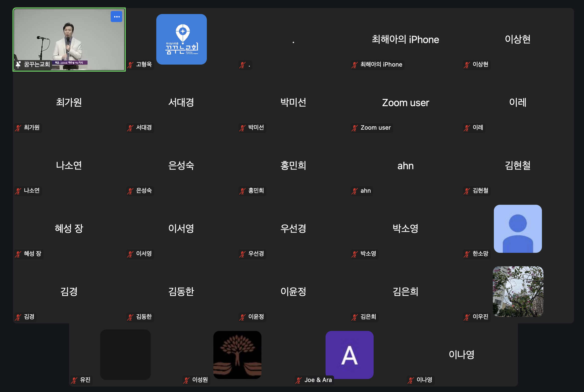The height and width of the screenshot is (392, 584).
Task: Click the 최가원 name label at tile bottom
Action: click(x=32, y=128)
